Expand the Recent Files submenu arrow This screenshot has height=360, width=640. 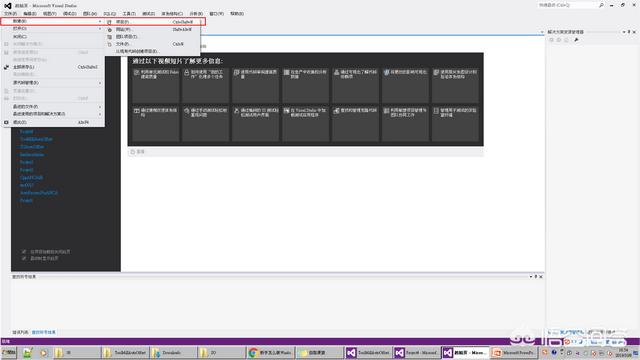coord(100,107)
